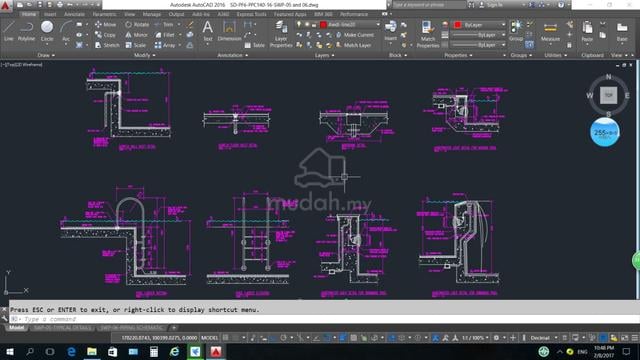Expand the Modify panel
Screen dimensions: 640x360
pos(144,55)
